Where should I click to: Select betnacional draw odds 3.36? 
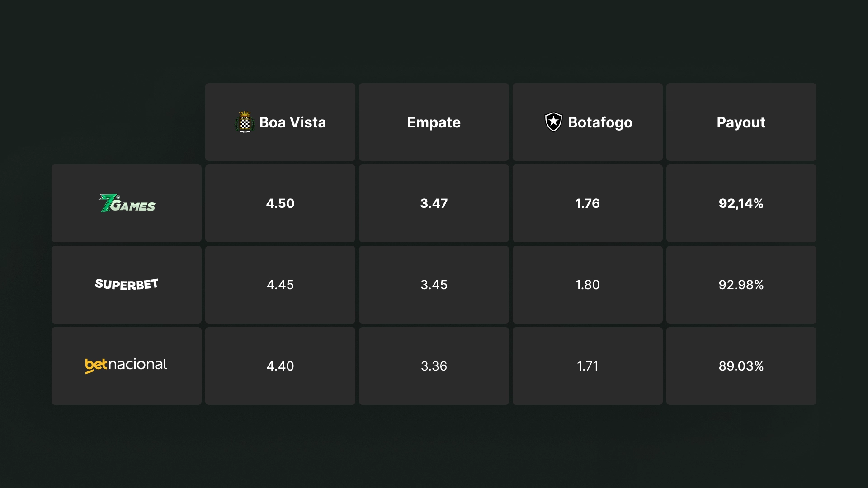434,366
